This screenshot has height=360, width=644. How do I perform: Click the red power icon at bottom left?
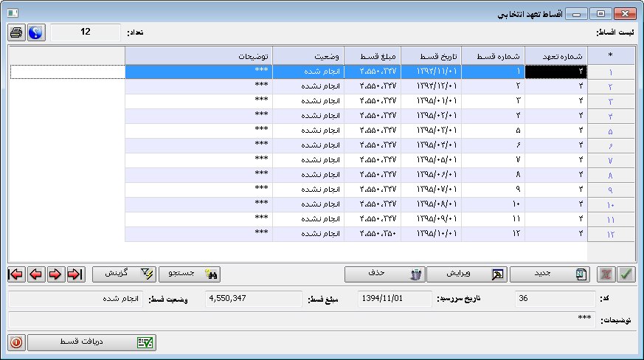click(x=16, y=342)
